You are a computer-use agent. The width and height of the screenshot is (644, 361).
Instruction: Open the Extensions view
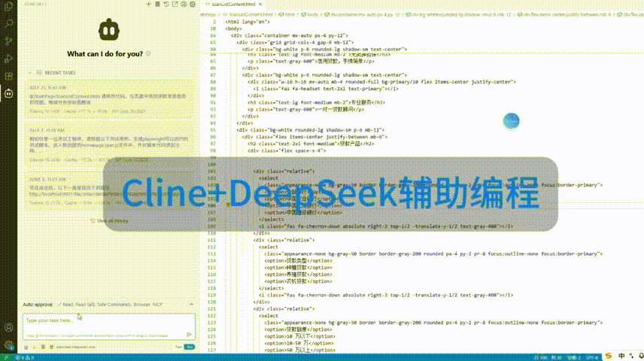(8, 76)
